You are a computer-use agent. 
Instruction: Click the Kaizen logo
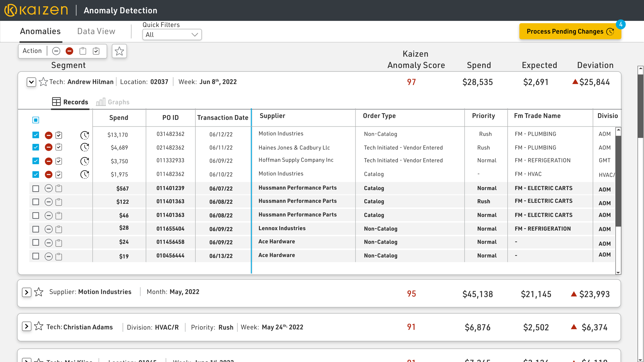click(x=36, y=10)
